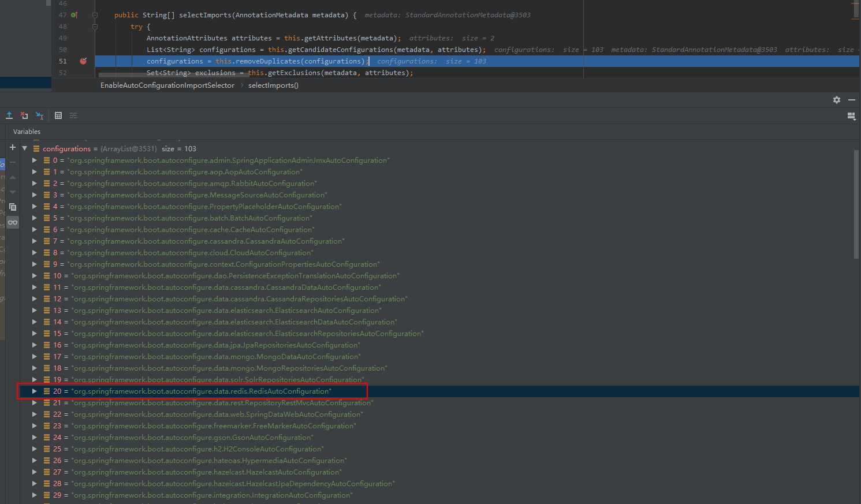Click the Drop Frame icon

pyautogui.click(x=24, y=115)
